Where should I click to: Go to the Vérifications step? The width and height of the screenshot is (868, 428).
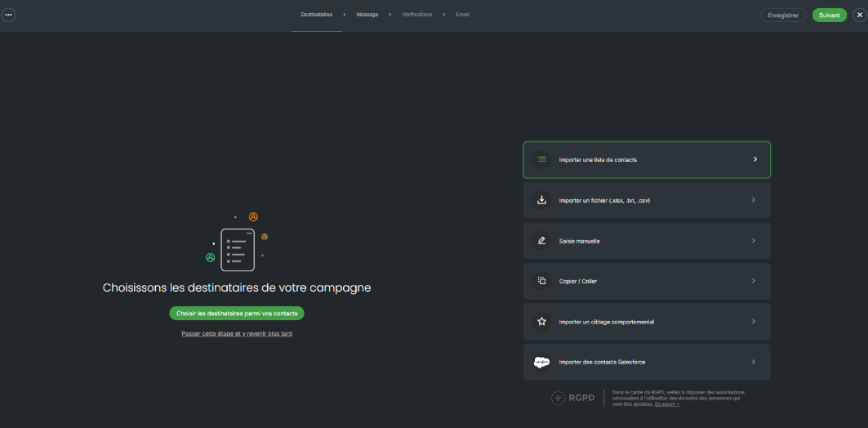point(416,15)
